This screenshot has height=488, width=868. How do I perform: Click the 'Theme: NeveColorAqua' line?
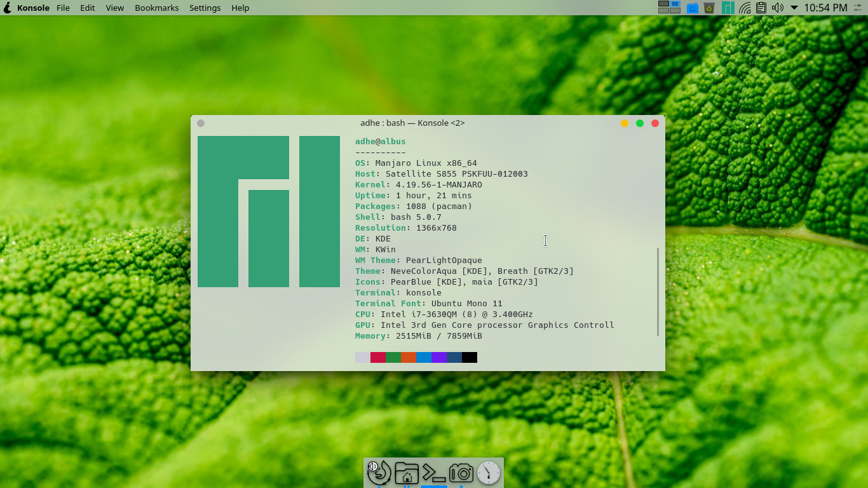464,271
